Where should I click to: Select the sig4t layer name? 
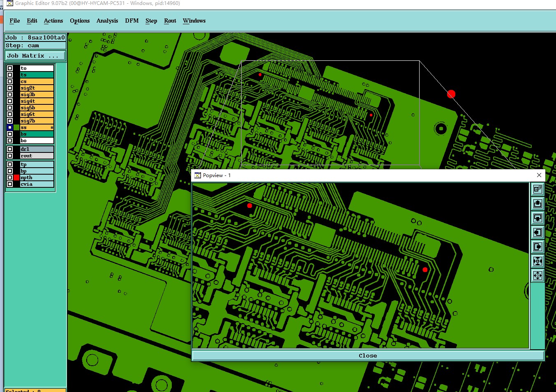coord(37,101)
